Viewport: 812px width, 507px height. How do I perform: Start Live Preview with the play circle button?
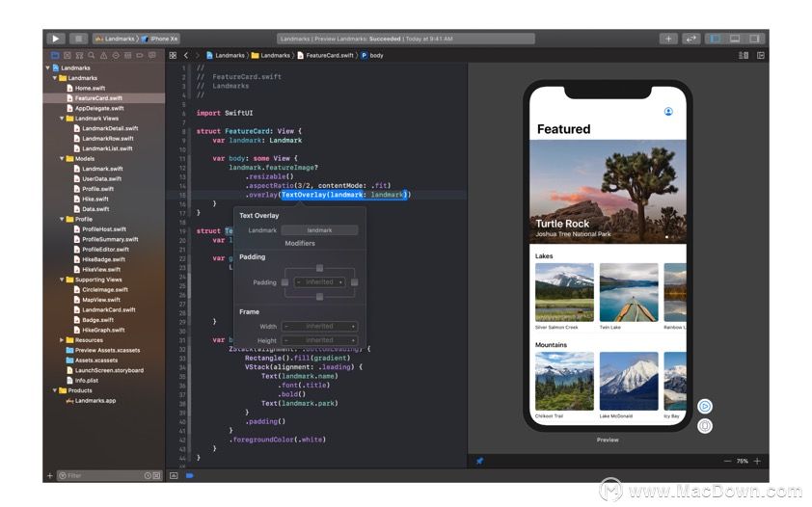705,406
